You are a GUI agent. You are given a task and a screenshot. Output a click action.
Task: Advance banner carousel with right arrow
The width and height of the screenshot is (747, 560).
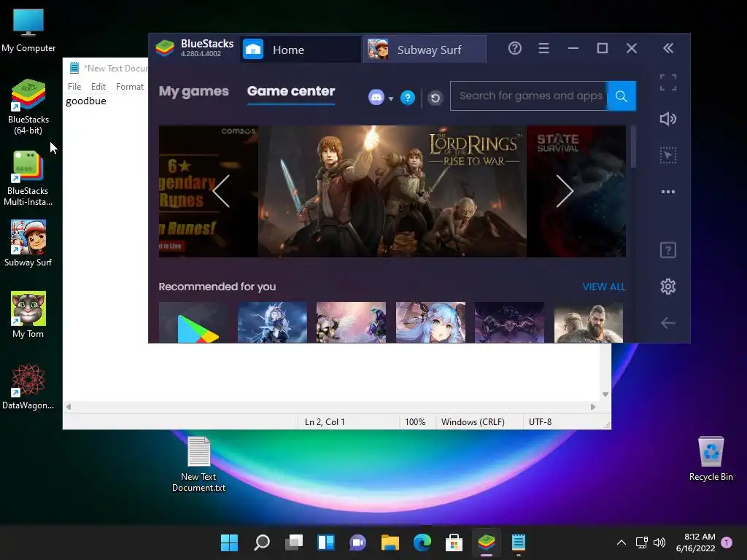tap(565, 191)
